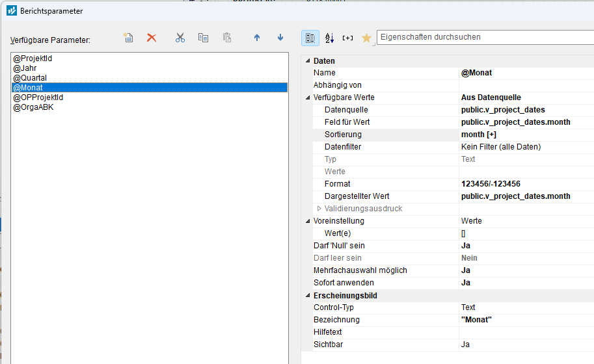This screenshot has height=364, width=594.
Task: Click the paste clipboard icon
Action: tap(227, 38)
